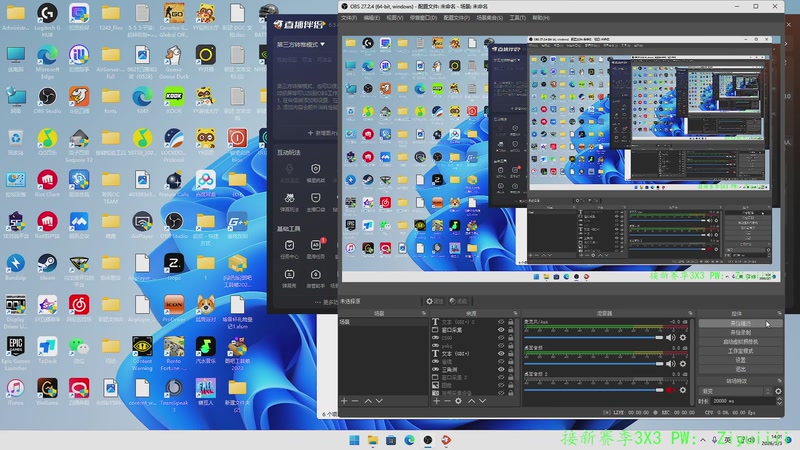Select the Bandizip desktop icon
The height and width of the screenshot is (450, 800).
click(x=15, y=267)
